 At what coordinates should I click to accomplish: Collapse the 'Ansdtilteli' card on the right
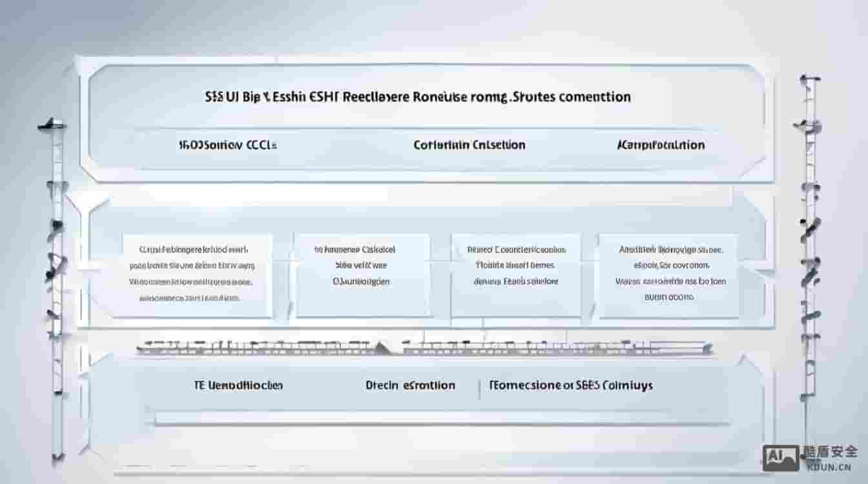coord(670,272)
